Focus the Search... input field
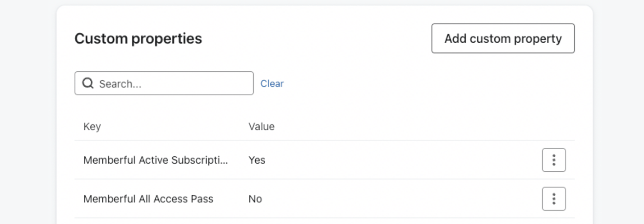Screen dimensions: 644x224 (x=171, y=83)
